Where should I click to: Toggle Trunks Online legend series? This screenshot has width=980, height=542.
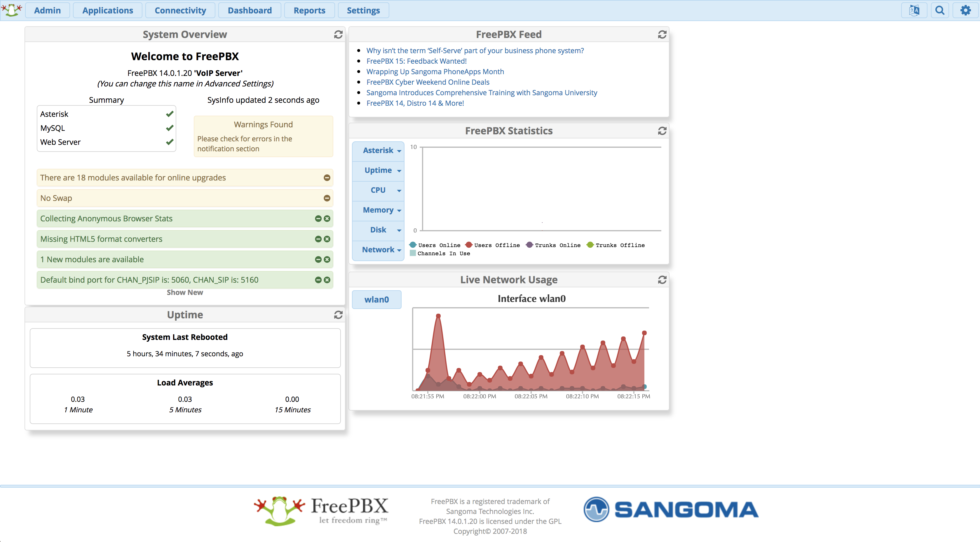click(553, 245)
